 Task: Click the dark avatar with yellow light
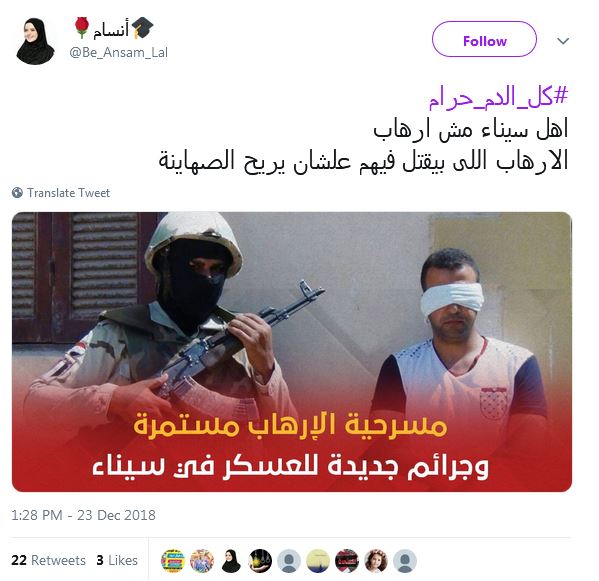coord(260,561)
